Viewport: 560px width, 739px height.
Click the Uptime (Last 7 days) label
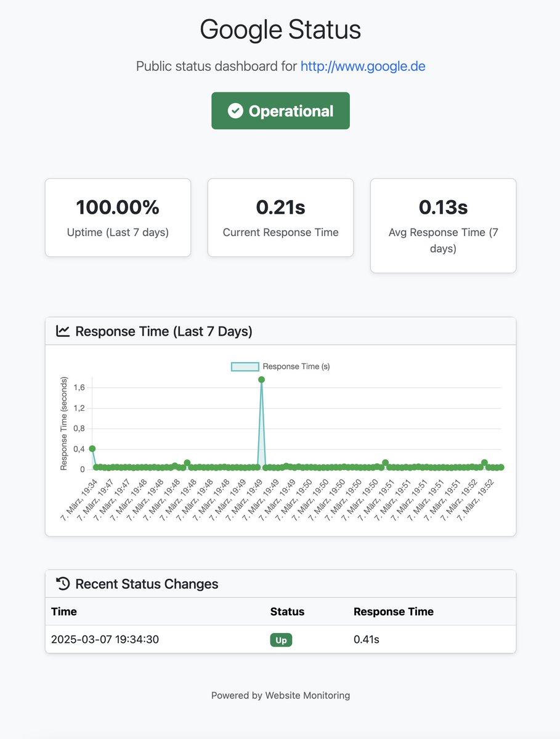click(118, 233)
